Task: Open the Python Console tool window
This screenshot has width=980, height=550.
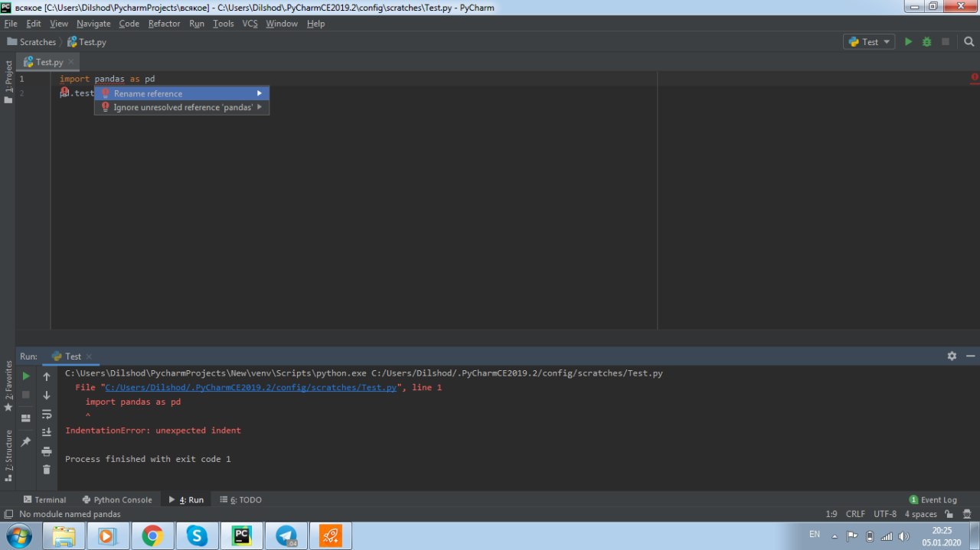Action: coord(117,500)
